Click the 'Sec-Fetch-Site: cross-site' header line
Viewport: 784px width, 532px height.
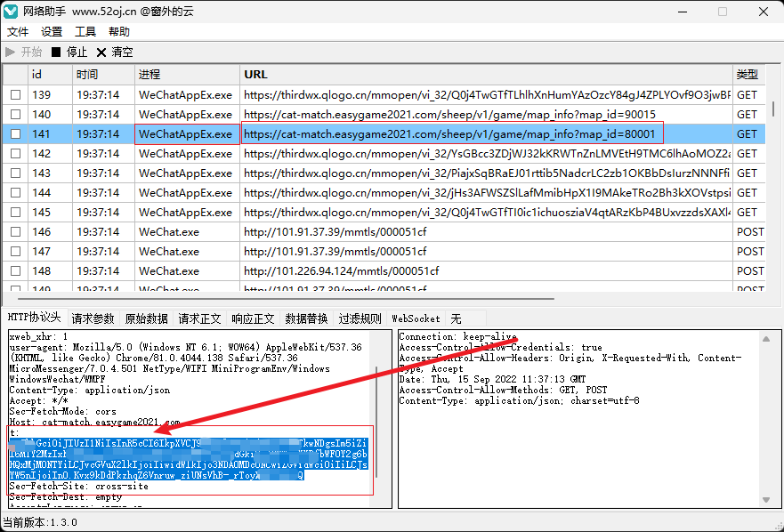coord(78,486)
